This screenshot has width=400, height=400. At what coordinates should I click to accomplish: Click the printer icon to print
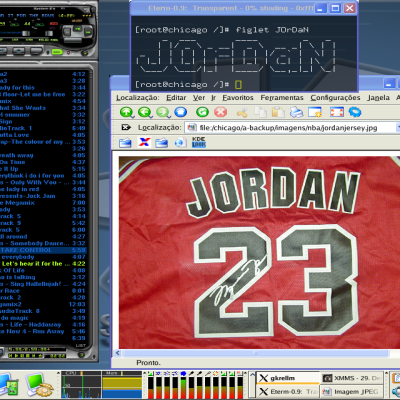tap(296, 112)
